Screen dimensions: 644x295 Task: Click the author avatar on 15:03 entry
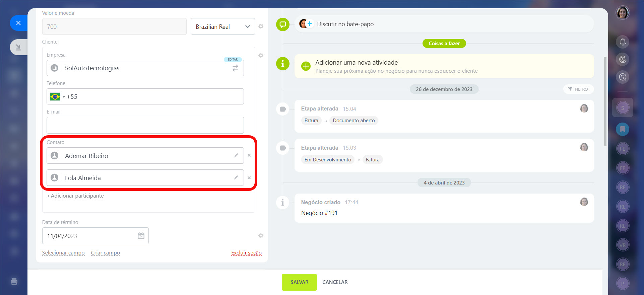coord(584,147)
